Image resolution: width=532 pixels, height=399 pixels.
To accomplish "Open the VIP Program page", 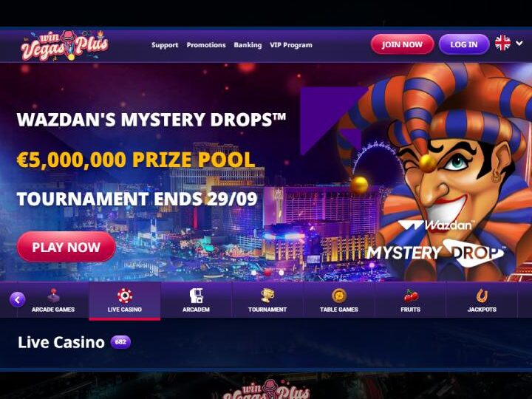I will tap(291, 45).
